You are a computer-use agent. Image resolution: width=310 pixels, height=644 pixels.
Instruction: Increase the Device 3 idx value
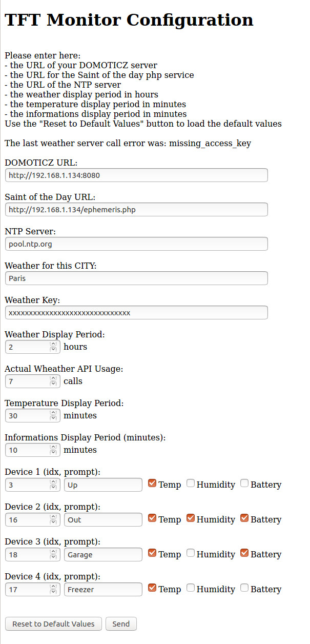pos(53,552)
